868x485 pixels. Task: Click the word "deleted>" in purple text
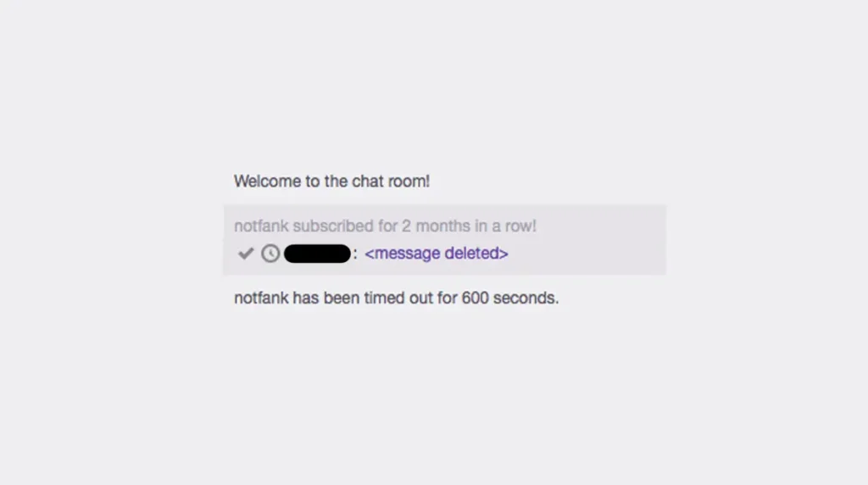[x=476, y=253]
